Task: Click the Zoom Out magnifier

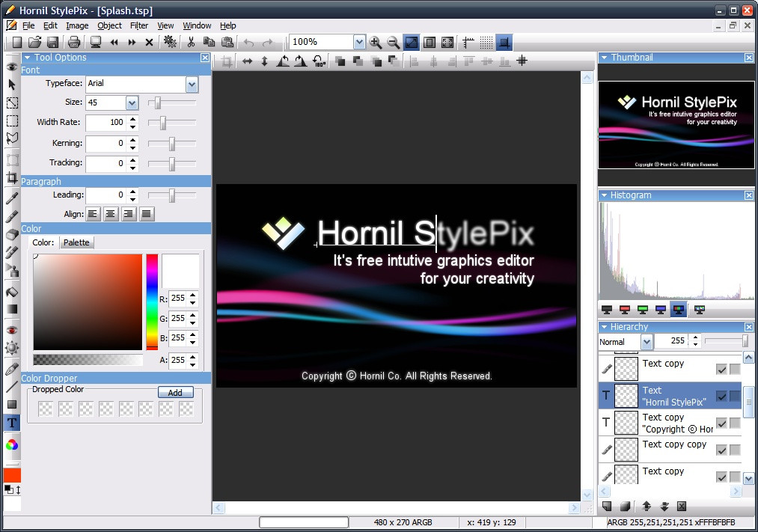Action: [394, 43]
